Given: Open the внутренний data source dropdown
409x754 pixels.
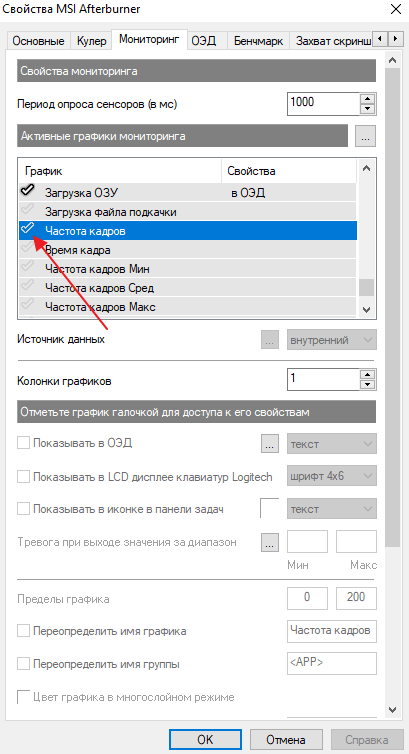Looking at the screenshot, I should (x=332, y=340).
